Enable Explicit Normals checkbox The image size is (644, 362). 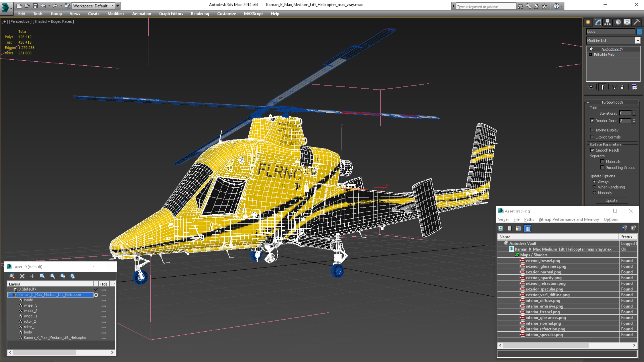click(x=592, y=137)
